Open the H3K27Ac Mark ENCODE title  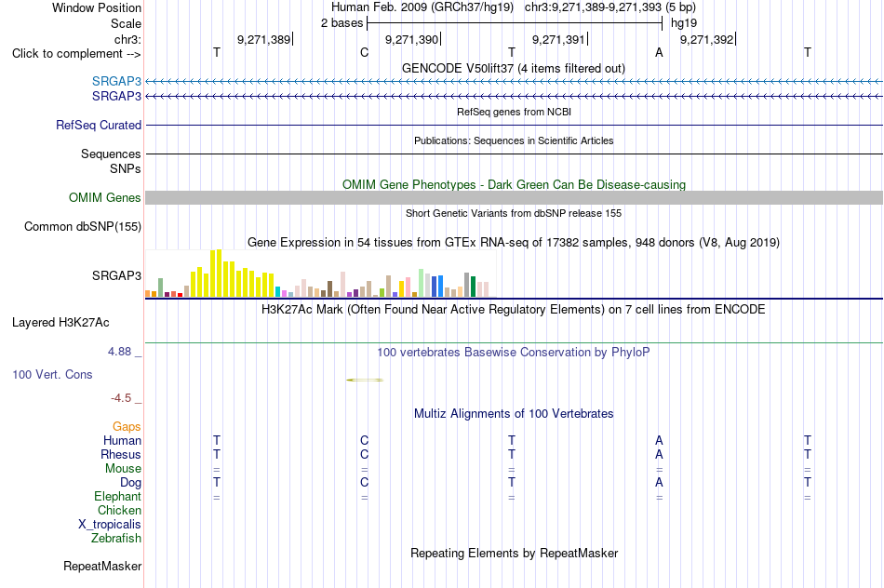pyautogui.click(x=514, y=310)
